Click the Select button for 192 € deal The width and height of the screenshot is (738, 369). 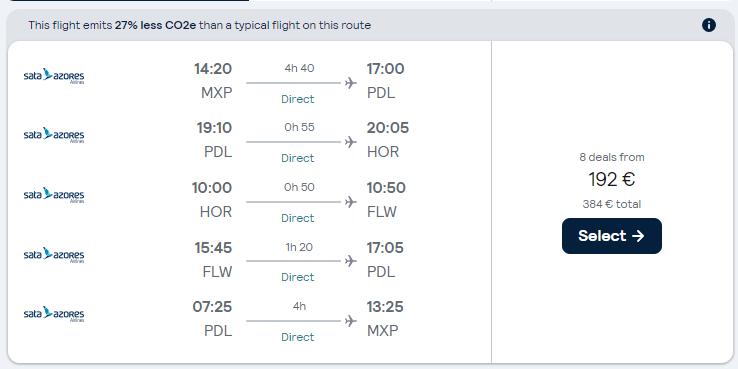point(611,236)
